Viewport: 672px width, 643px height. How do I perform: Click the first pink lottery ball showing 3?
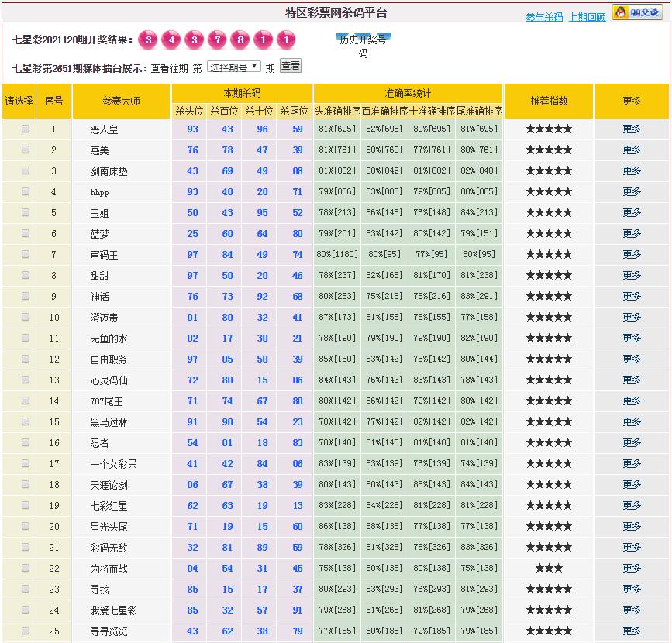pyautogui.click(x=148, y=40)
